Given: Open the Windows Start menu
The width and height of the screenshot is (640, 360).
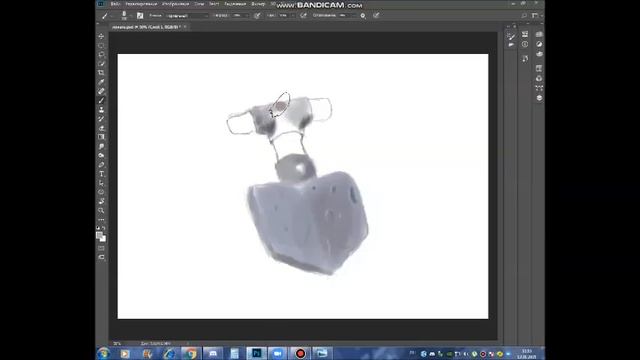Looking at the screenshot, I should [x=103, y=353].
